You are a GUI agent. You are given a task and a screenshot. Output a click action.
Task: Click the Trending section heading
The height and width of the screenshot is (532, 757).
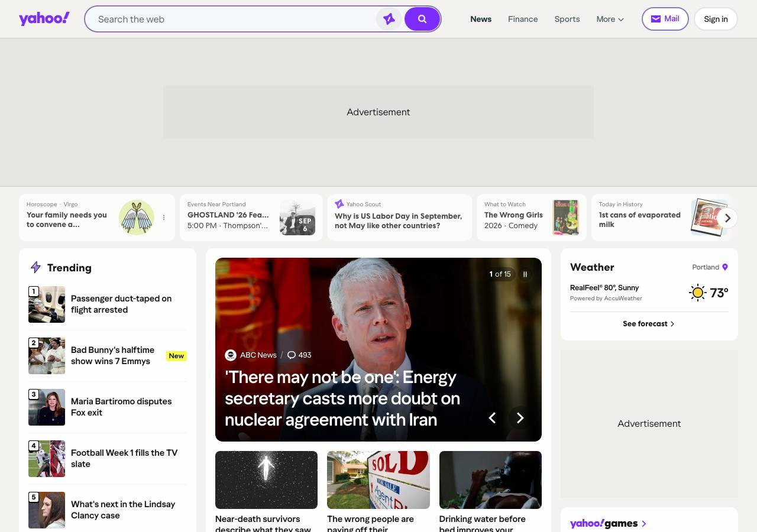pos(69,268)
